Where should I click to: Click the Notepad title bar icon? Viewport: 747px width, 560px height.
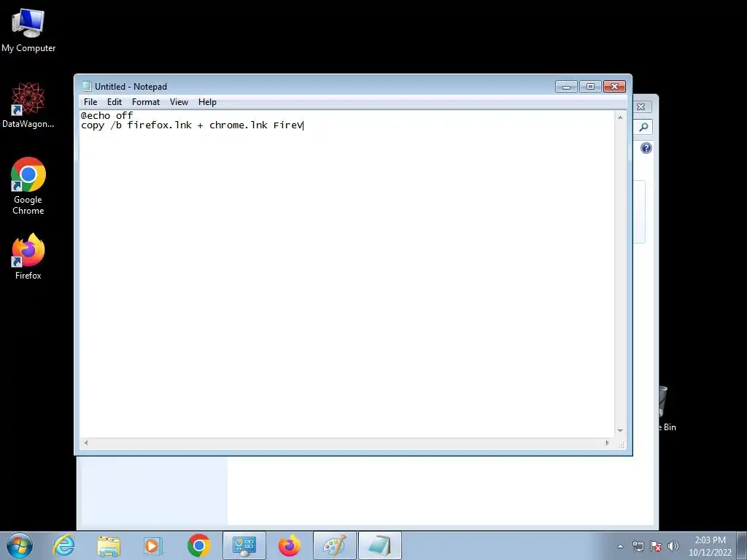click(x=87, y=86)
